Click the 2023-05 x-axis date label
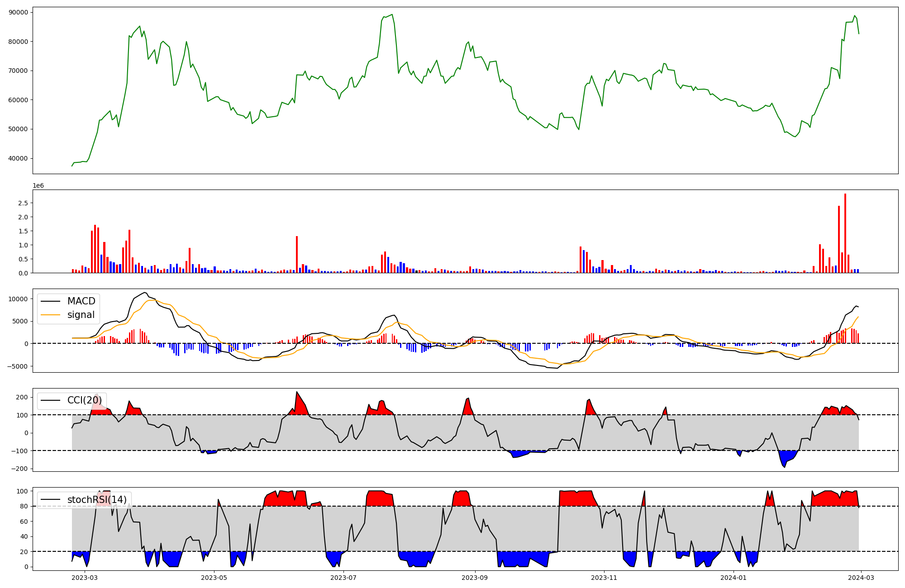This screenshot has height=588, width=905. click(214, 578)
